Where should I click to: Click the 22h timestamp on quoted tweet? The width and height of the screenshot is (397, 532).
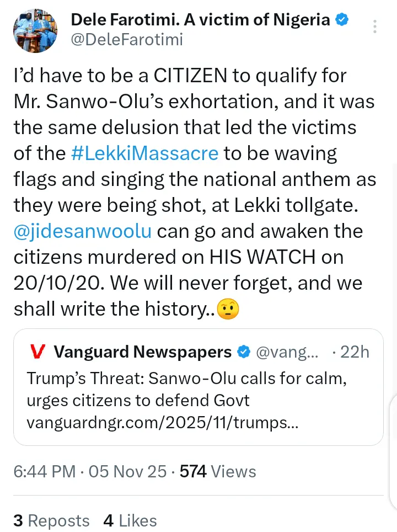355,352
